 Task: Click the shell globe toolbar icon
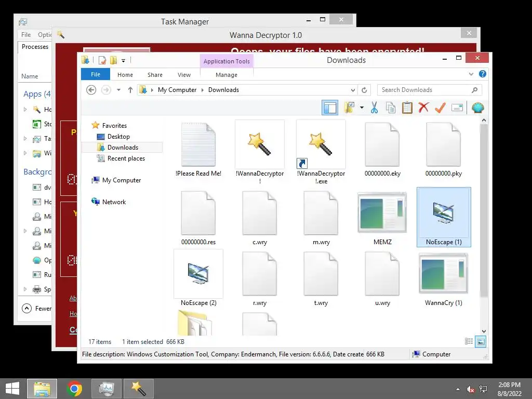(478, 108)
